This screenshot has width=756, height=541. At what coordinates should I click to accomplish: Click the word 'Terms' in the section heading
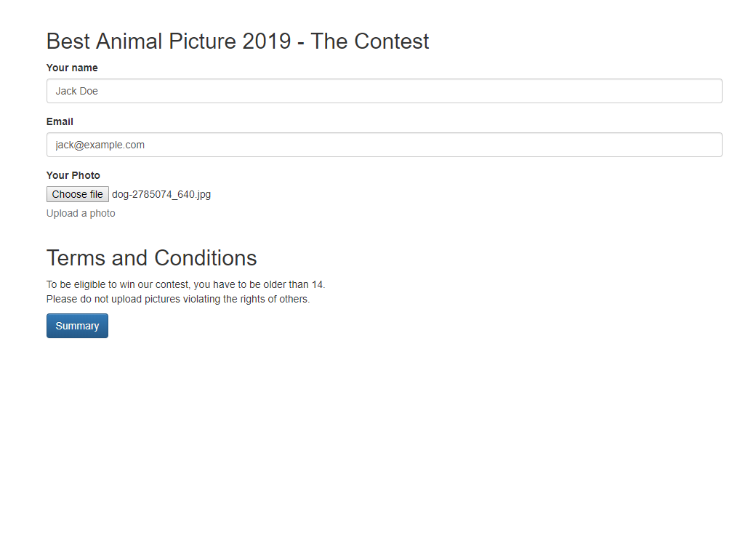75,258
